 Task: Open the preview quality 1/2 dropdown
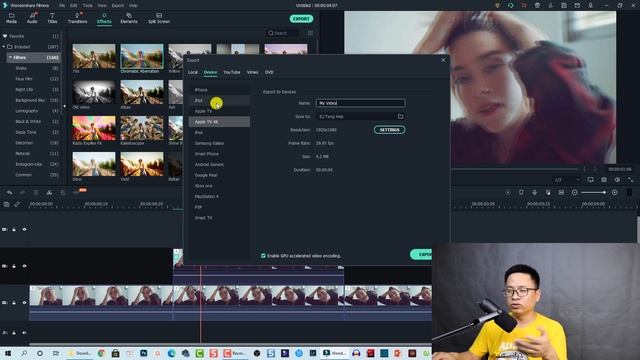(x=567, y=180)
